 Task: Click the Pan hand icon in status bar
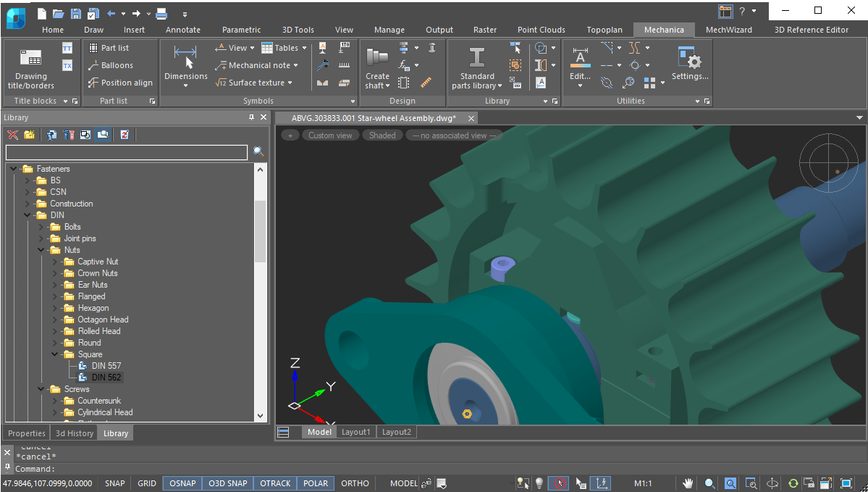pyautogui.click(x=688, y=483)
